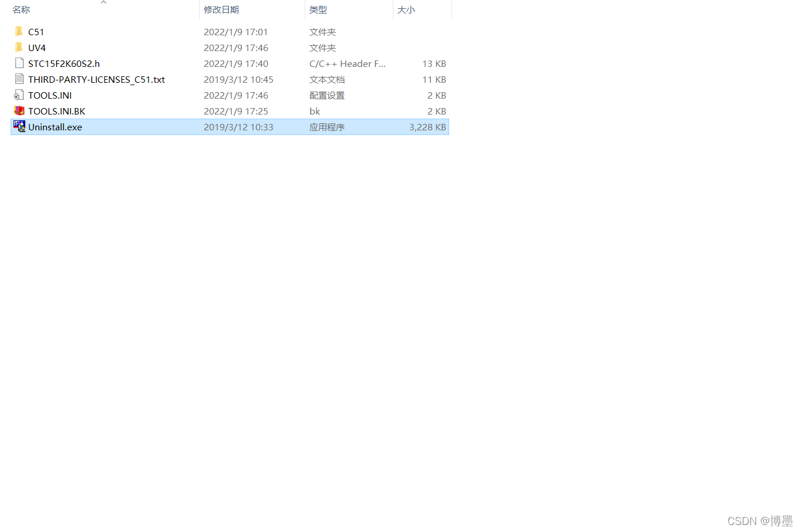Image resolution: width=802 pixels, height=532 pixels.
Task: Click the 配置设置 type cell
Action: pyautogui.click(x=327, y=95)
